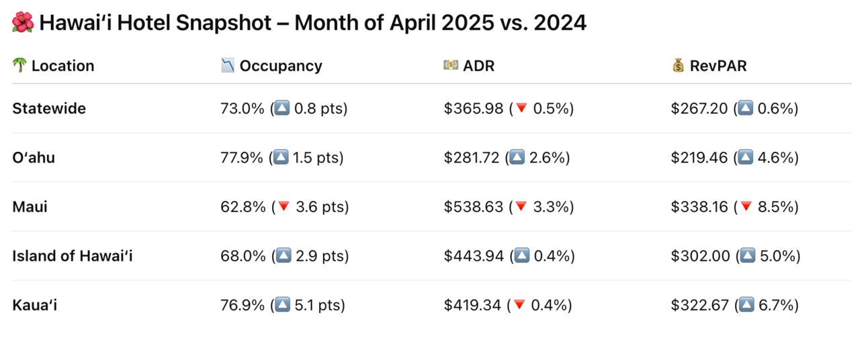Click the Occupancy column header text
The width and height of the screenshot is (868, 342).
pos(281,66)
